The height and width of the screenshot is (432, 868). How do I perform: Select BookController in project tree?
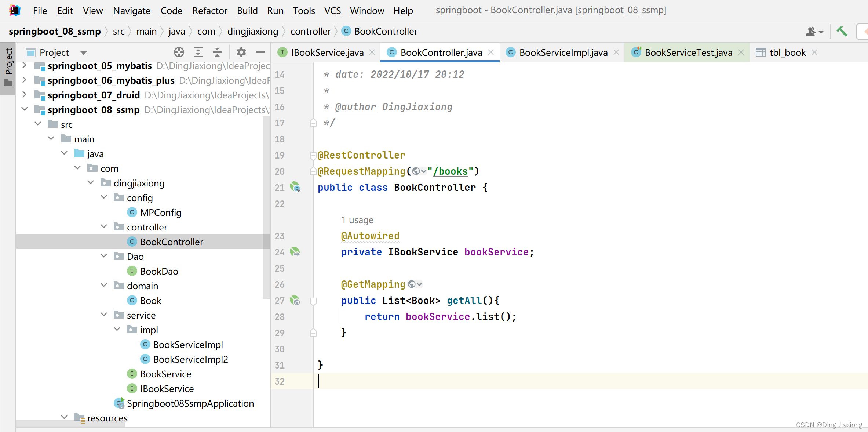point(143,242)
